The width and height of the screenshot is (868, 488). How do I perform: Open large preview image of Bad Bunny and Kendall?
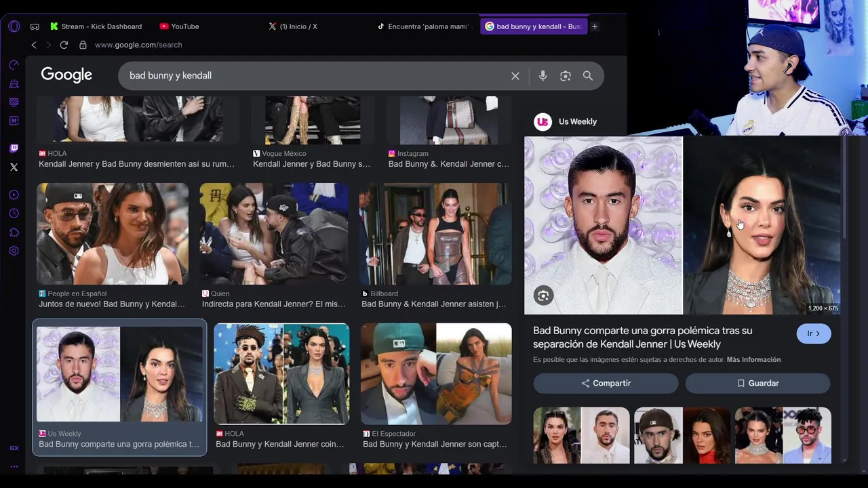point(682,226)
